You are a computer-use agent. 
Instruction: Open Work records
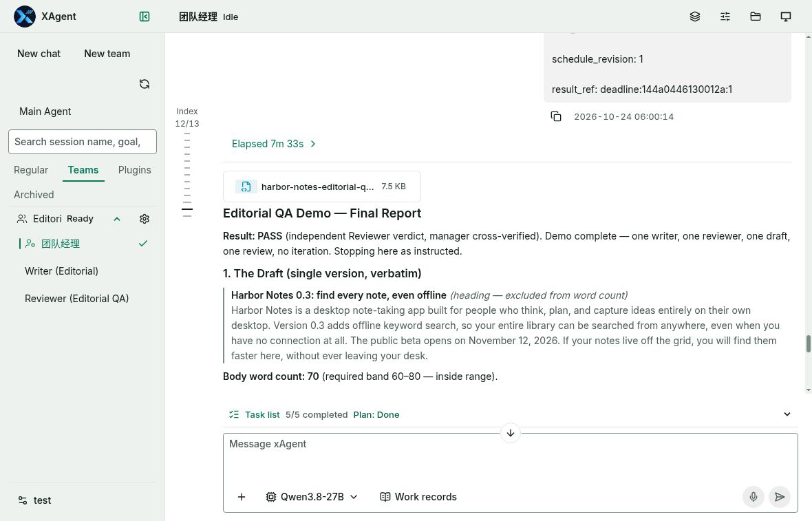418,497
